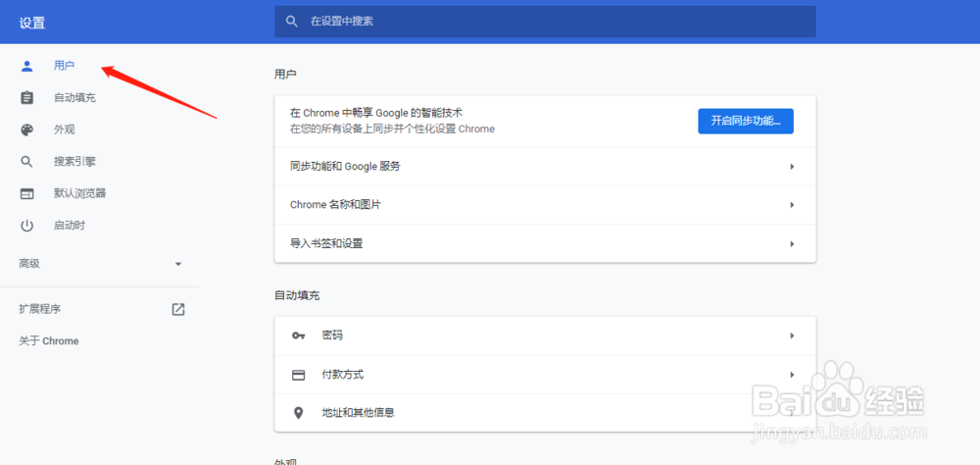
Task: Open the 同步功能和 Google 服务 arrow
Action: coord(792,167)
